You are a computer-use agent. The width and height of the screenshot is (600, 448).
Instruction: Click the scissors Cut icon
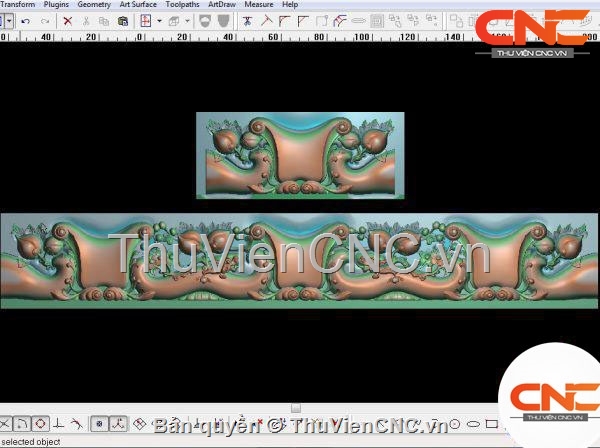pyautogui.click(x=87, y=21)
